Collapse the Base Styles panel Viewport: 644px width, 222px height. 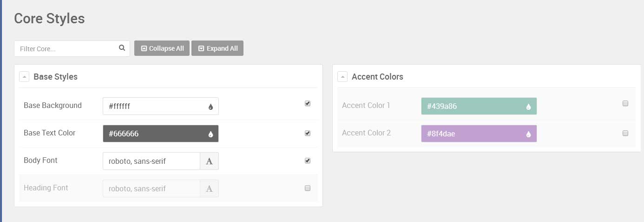pos(24,76)
